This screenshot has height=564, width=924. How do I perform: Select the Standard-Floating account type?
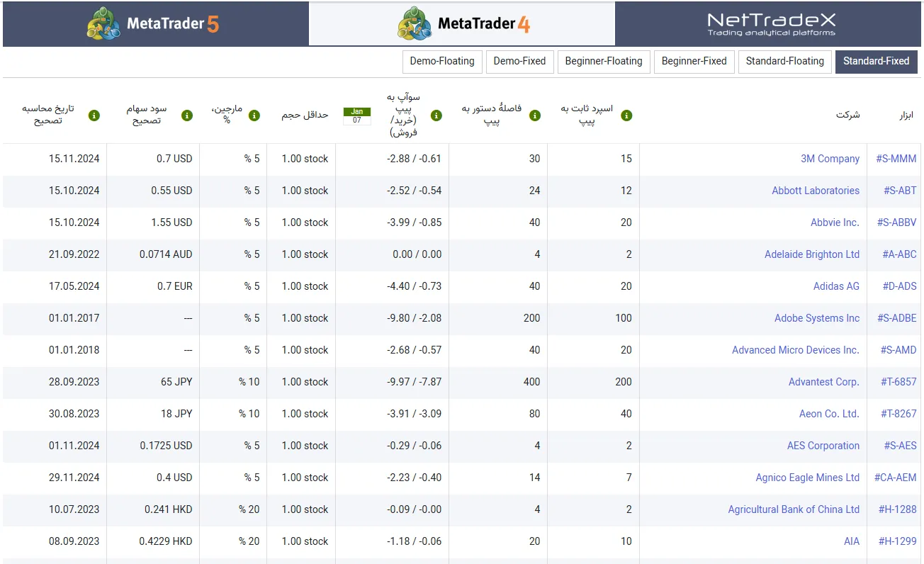pyautogui.click(x=784, y=62)
